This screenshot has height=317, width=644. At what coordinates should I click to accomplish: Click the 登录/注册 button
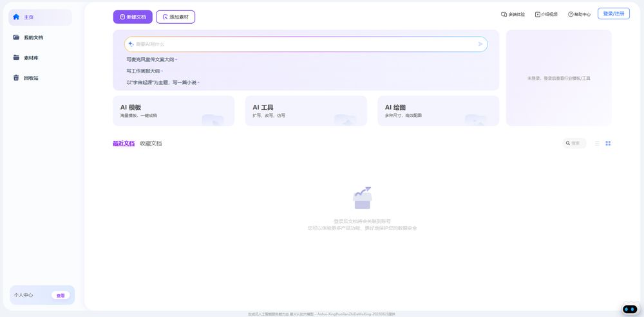coord(614,14)
